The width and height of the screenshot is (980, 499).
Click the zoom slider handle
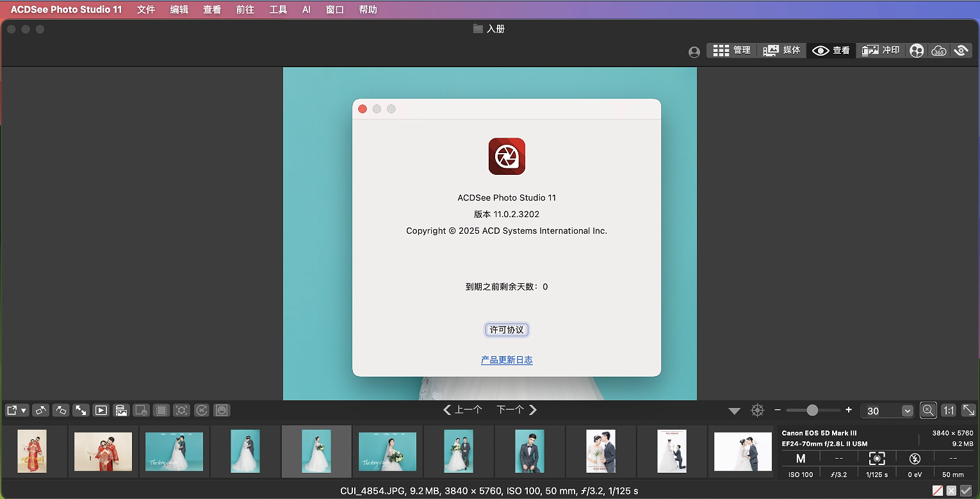(x=812, y=410)
